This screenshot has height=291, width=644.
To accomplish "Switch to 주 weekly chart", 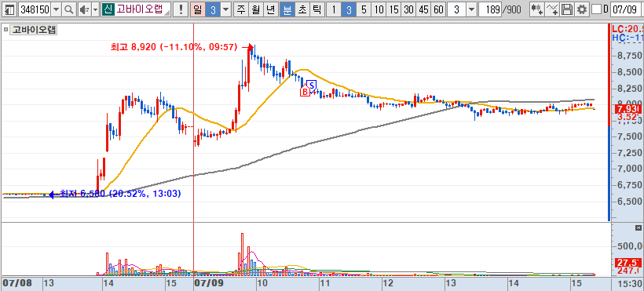I will [240, 9].
